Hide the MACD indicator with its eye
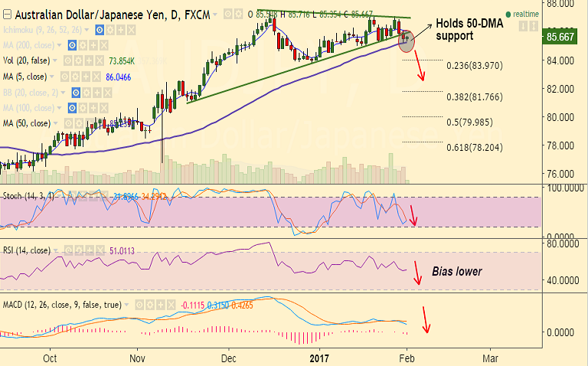588x366 pixels. tap(139, 305)
